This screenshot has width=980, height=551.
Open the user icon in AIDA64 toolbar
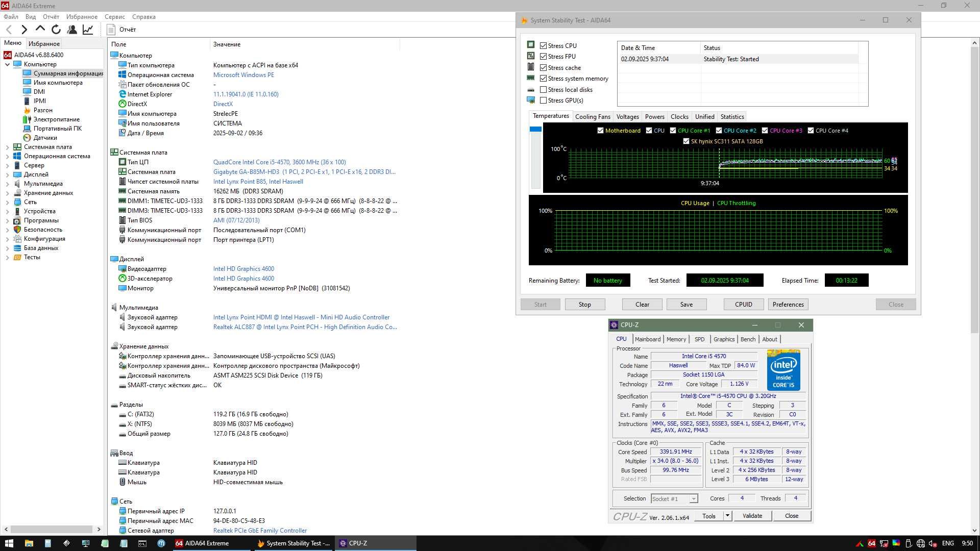(72, 30)
